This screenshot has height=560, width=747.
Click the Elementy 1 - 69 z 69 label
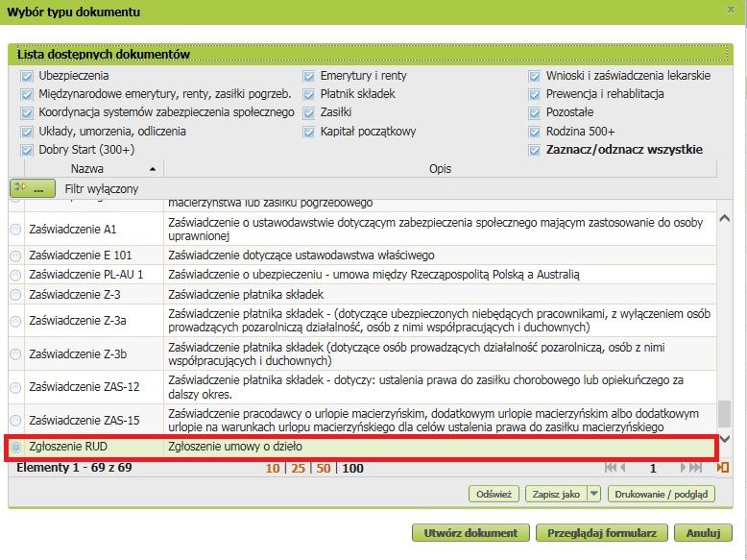coord(74,468)
